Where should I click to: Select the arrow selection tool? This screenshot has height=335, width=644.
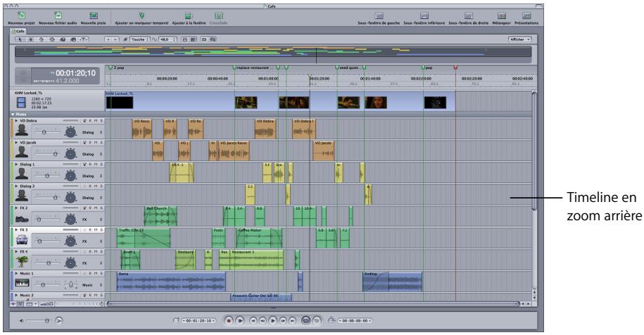(x=20, y=39)
